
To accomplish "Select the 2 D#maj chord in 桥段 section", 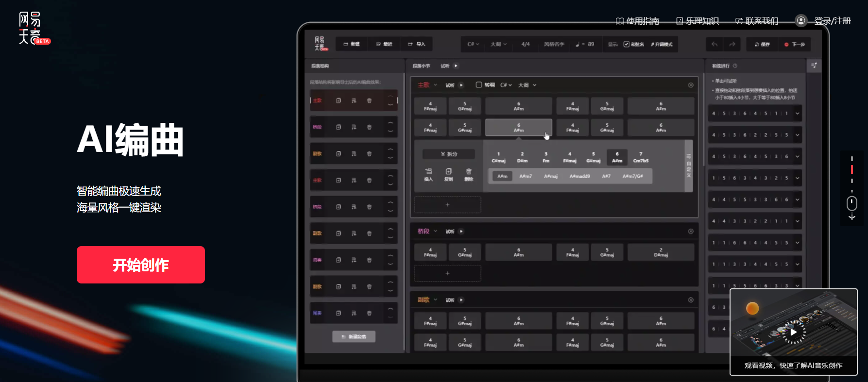I will tap(661, 252).
